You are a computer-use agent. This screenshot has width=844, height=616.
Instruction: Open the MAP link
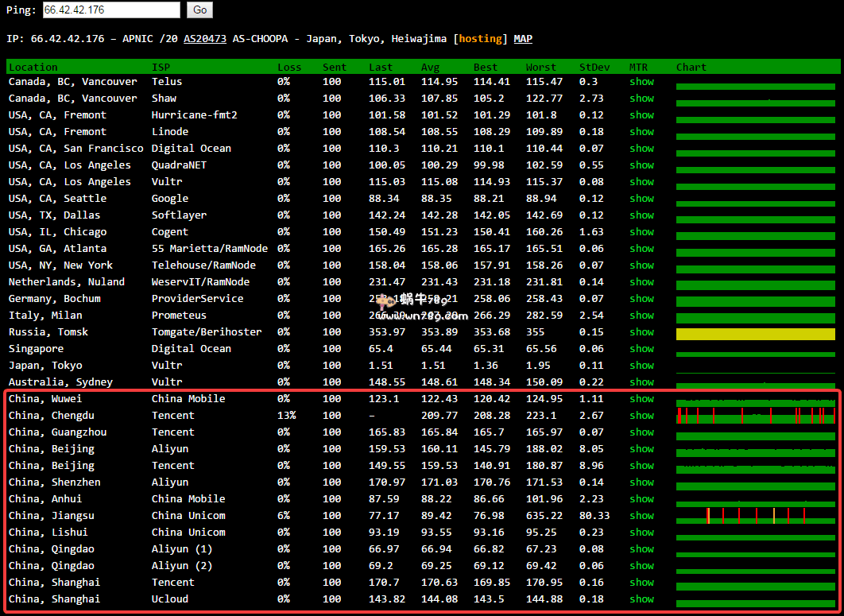click(x=523, y=39)
